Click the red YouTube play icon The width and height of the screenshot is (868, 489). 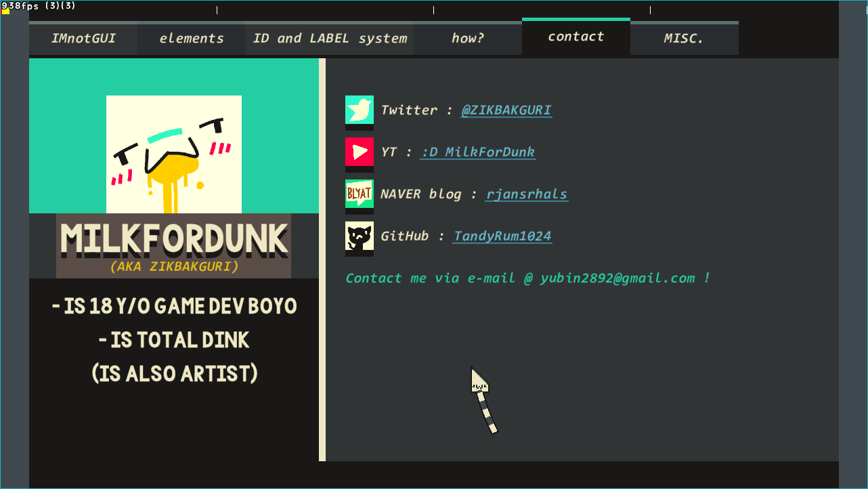(x=360, y=152)
